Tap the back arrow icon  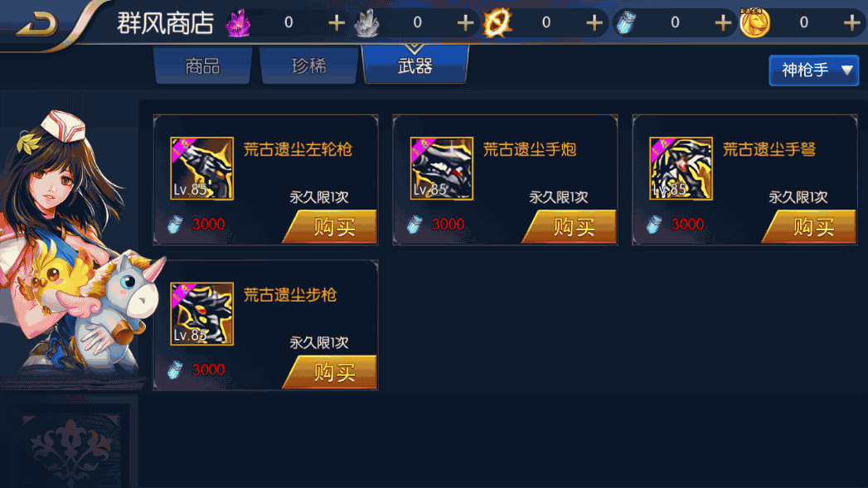point(37,24)
